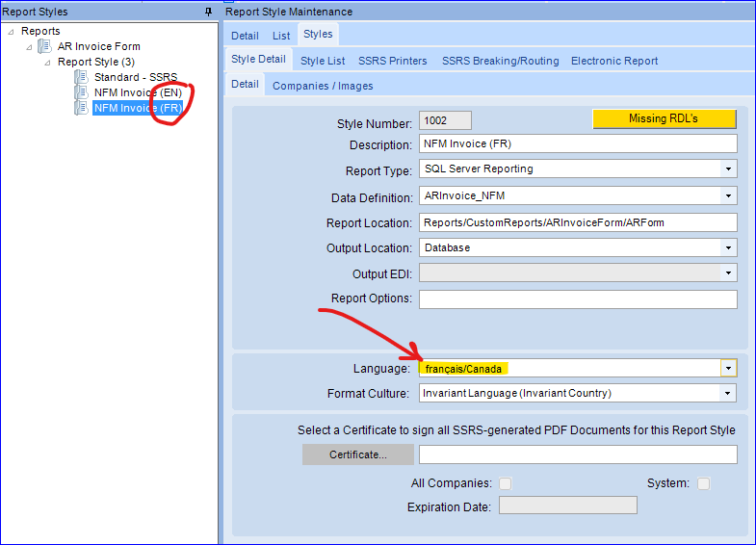The height and width of the screenshot is (545, 756).
Task: Click the ARInvoice_NFM value
Action: (464, 195)
